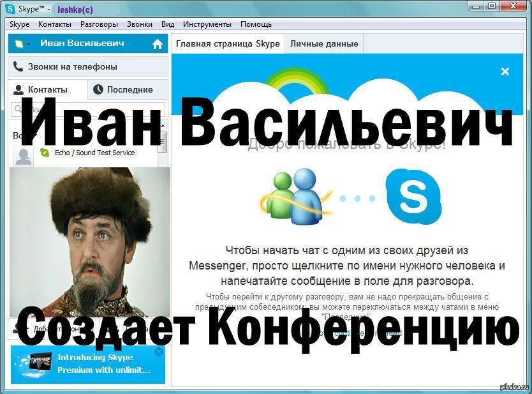Screen dimensions: 532x394
Task: Open the Introducing Skype Premium ad
Action: tap(88, 365)
